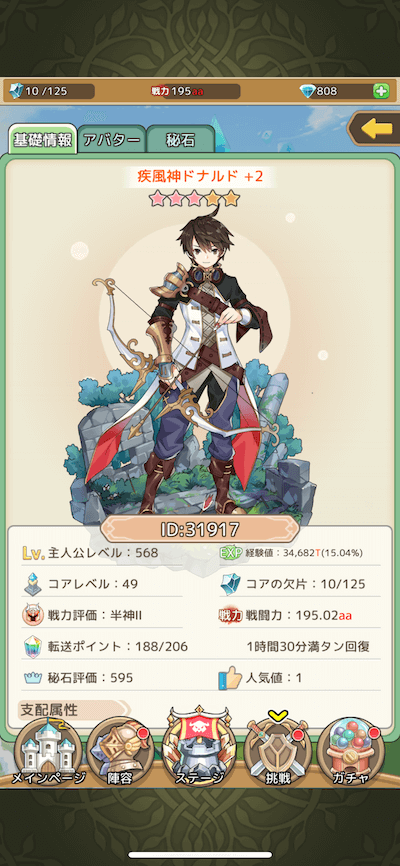Tap the 疾風神ドナルド +2 title name
This screenshot has width=400, height=866.
click(x=199, y=177)
